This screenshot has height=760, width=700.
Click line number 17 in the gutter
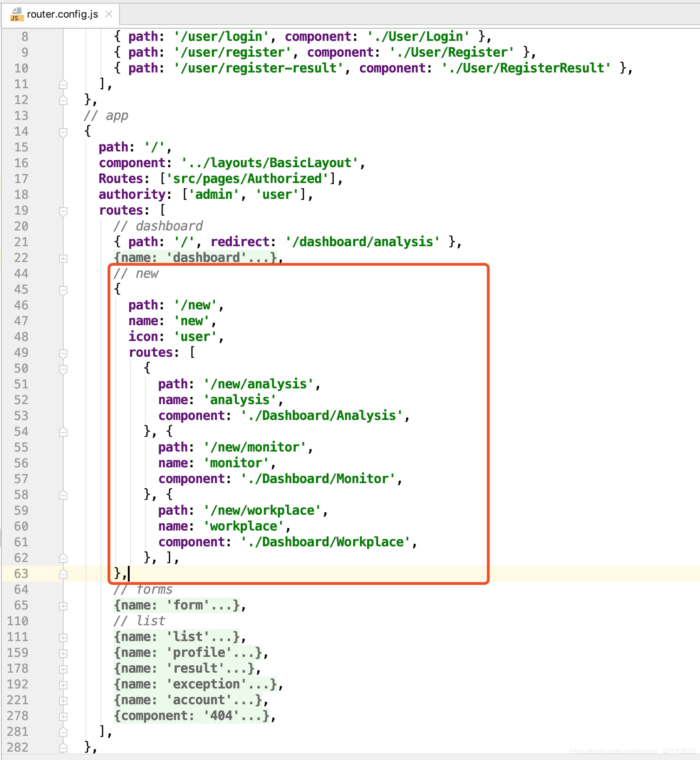pyautogui.click(x=21, y=179)
